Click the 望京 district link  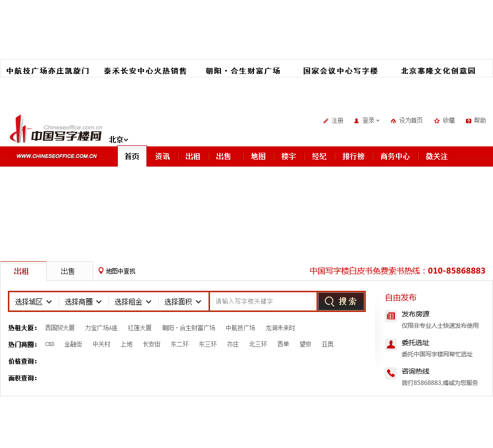pyautogui.click(x=305, y=344)
